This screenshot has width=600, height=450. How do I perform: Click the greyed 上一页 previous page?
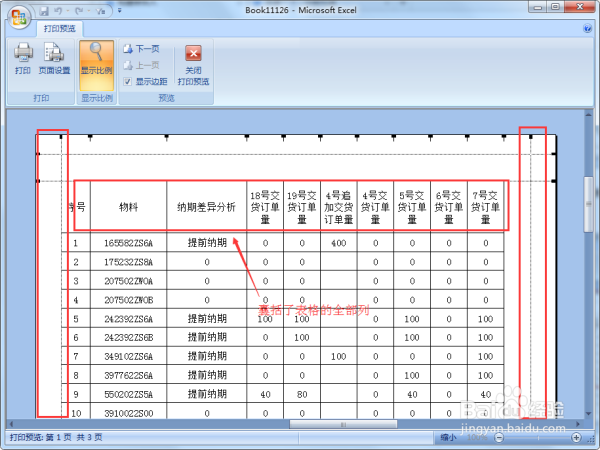point(142,65)
